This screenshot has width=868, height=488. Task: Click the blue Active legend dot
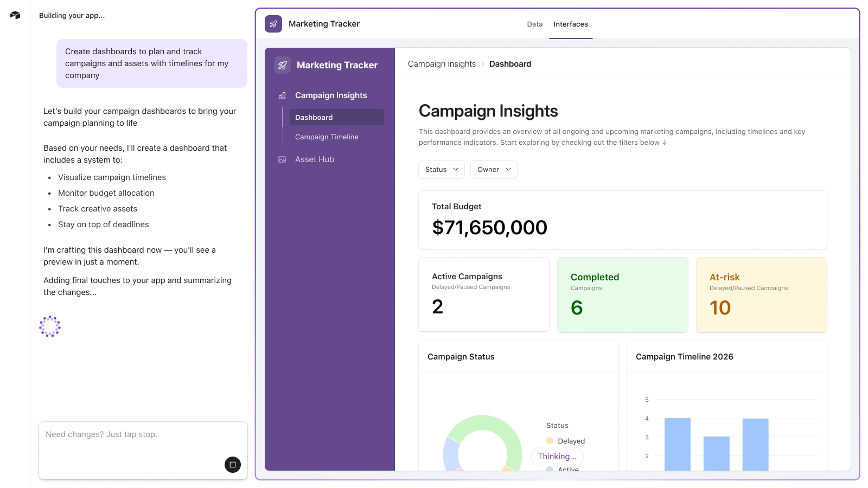point(550,468)
